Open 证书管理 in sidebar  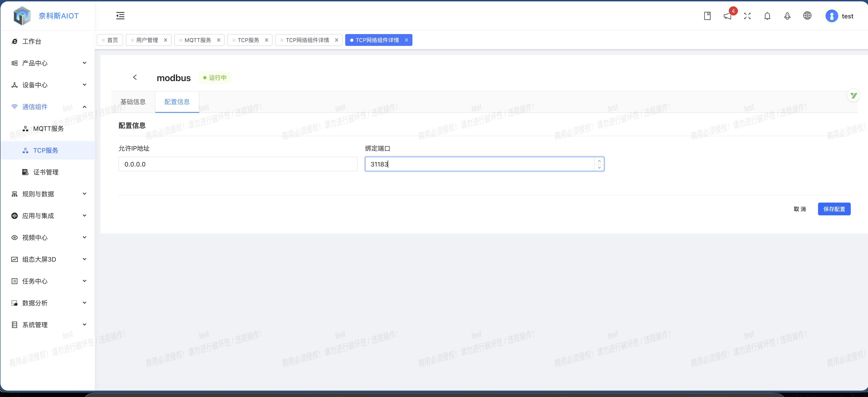pos(47,172)
